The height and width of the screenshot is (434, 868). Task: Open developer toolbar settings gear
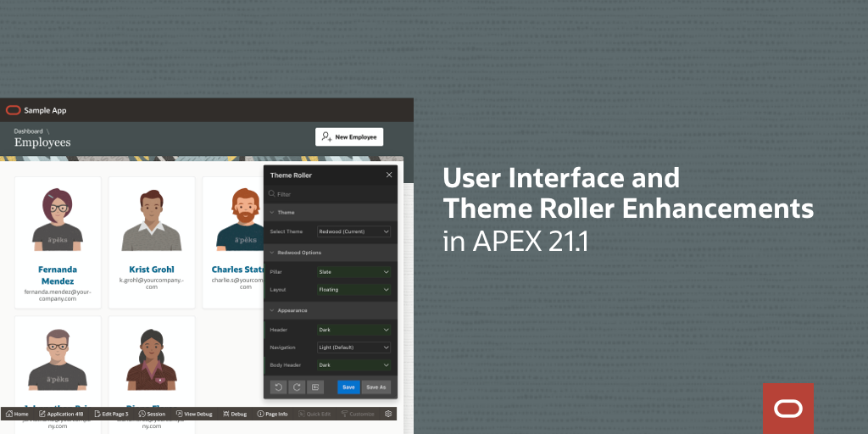pos(388,414)
